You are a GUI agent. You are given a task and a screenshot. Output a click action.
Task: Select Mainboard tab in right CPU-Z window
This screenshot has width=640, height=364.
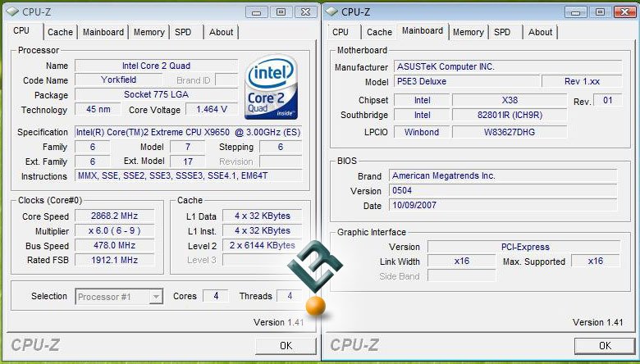coord(422,31)
